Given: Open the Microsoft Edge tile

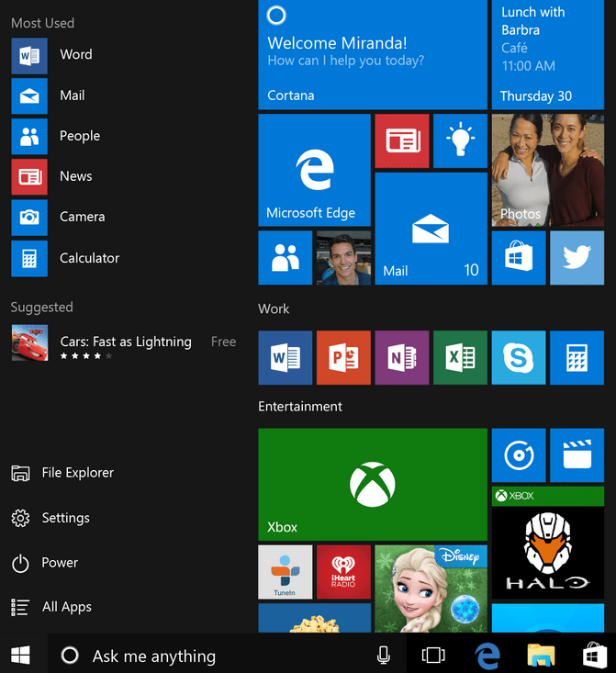Looking at the screenshot, I should [314, 170].
